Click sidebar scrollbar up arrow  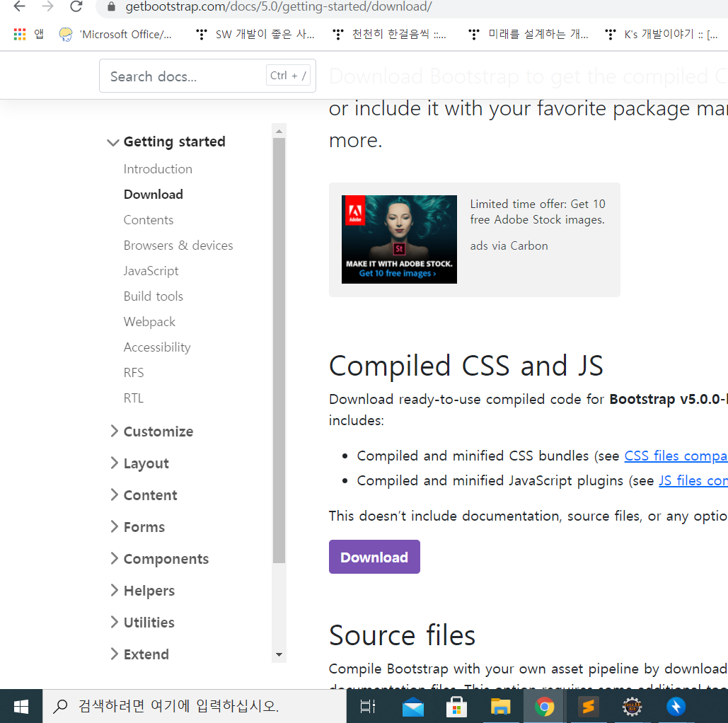[279, 131]
